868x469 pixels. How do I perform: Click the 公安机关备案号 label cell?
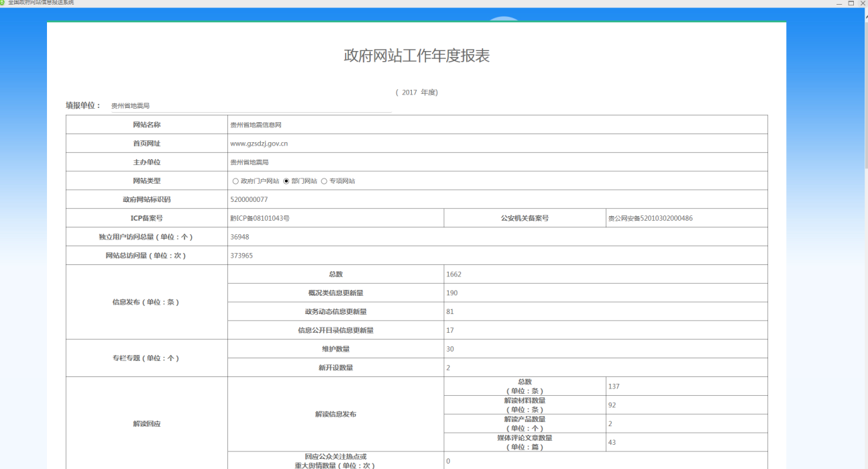pyautogui.click(x=525, y=218)
